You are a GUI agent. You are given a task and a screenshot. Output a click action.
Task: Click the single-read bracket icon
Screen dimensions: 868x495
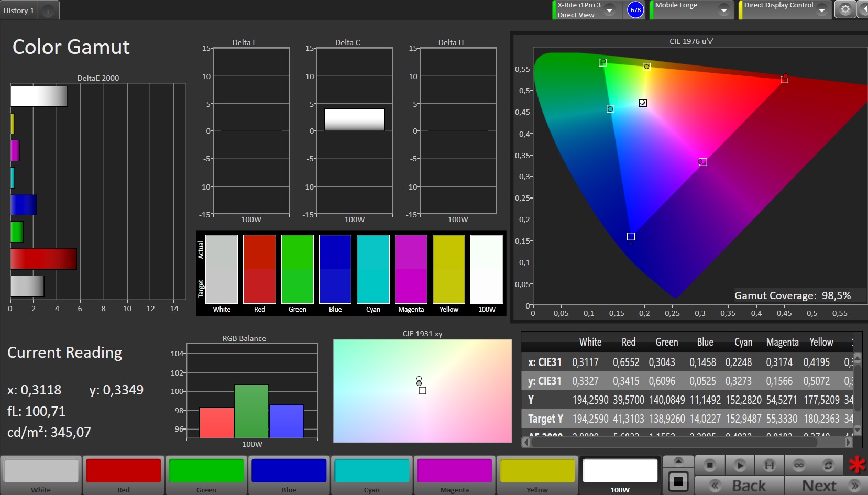pyautogui.click(x=770, y=465)
